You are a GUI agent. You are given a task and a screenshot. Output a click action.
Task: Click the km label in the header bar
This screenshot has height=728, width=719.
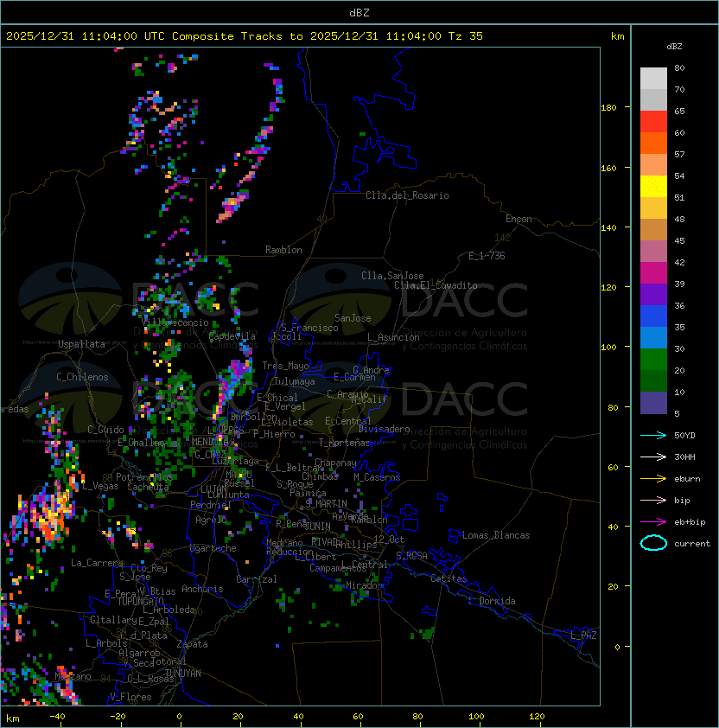(617, 36)
